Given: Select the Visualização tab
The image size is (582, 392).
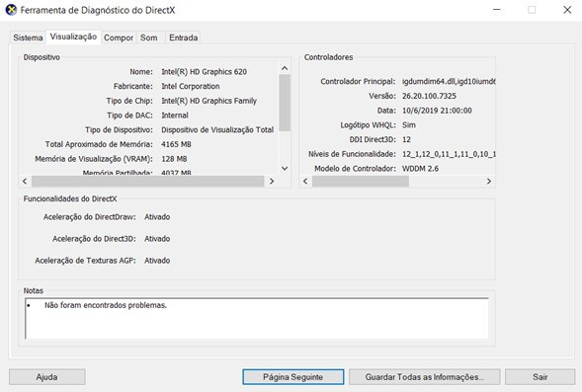Looking at the screenshot, I should 73,37.
